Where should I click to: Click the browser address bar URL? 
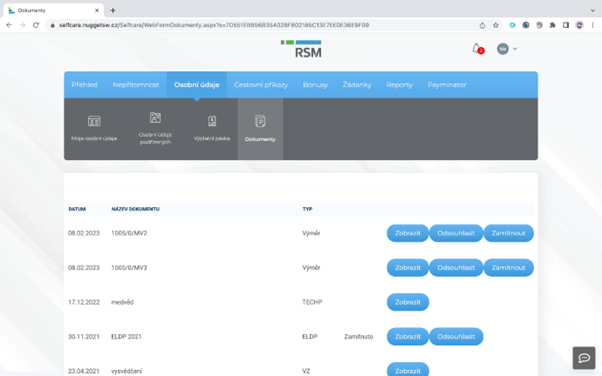pos(214,25)
